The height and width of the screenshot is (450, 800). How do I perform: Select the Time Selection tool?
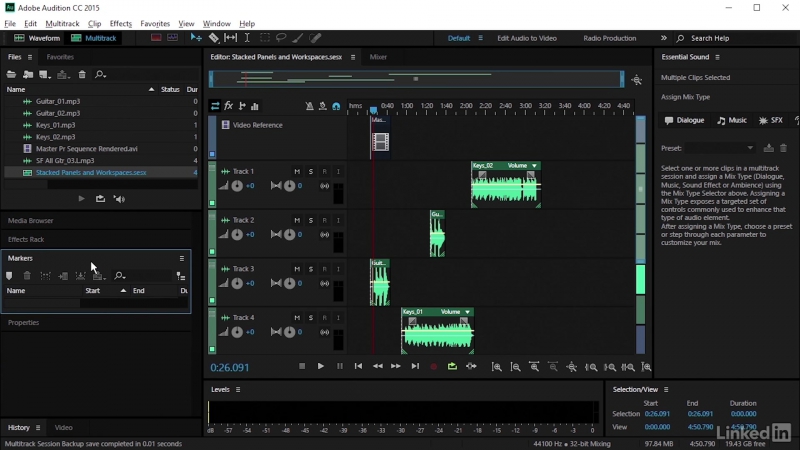(x=247, y=38)
